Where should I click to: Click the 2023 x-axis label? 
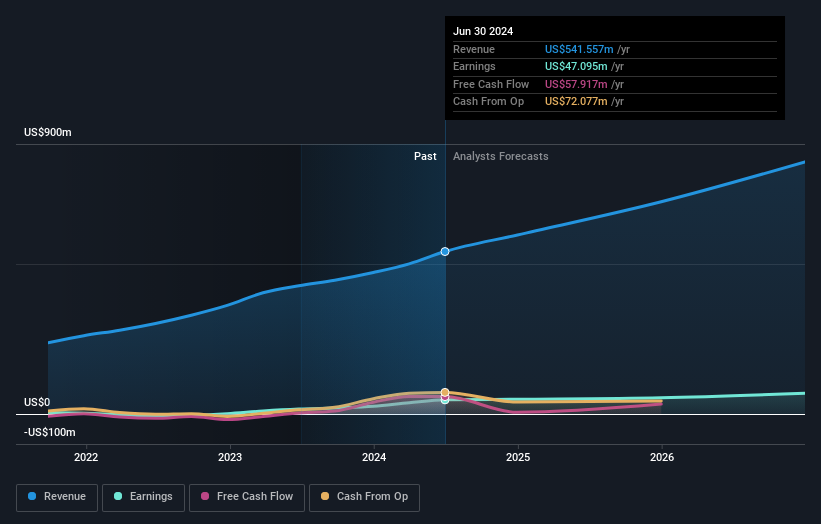pyautogui.click(x=230, y=458)
